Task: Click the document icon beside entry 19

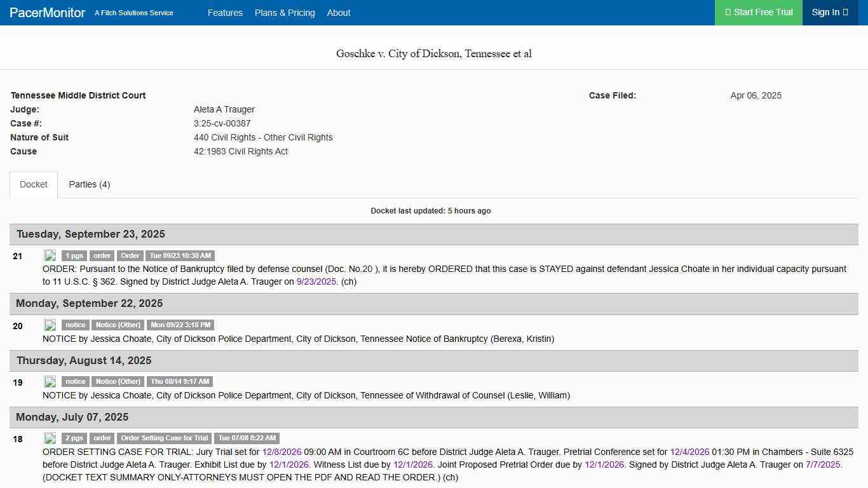Action: [x=50, y=382]
